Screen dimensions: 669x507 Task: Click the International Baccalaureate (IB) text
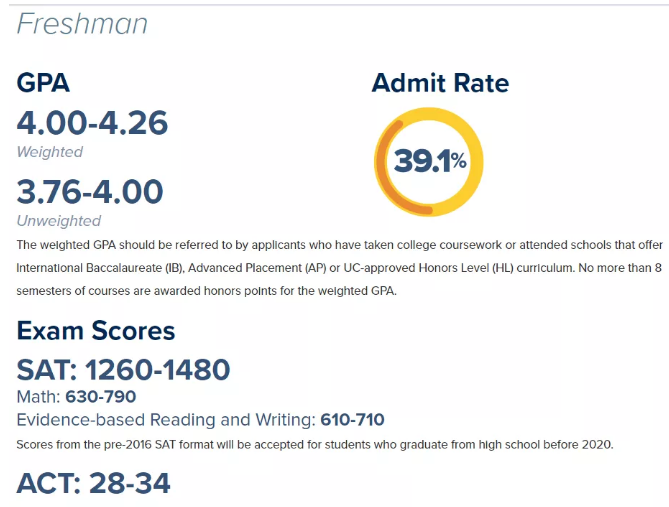[99, 267]
